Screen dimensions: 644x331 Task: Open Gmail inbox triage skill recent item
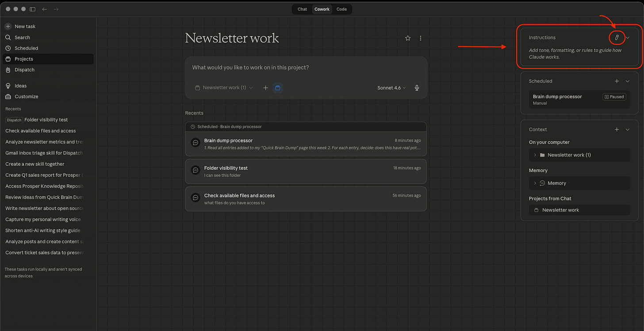[44, 153]
